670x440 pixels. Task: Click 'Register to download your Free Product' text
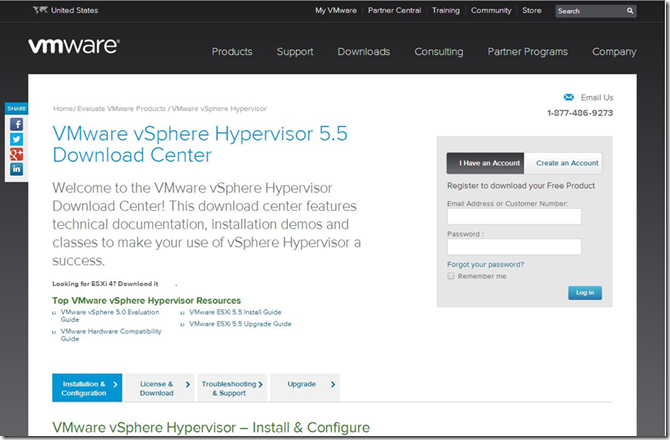pyautogui.click(x=521, y=186)
